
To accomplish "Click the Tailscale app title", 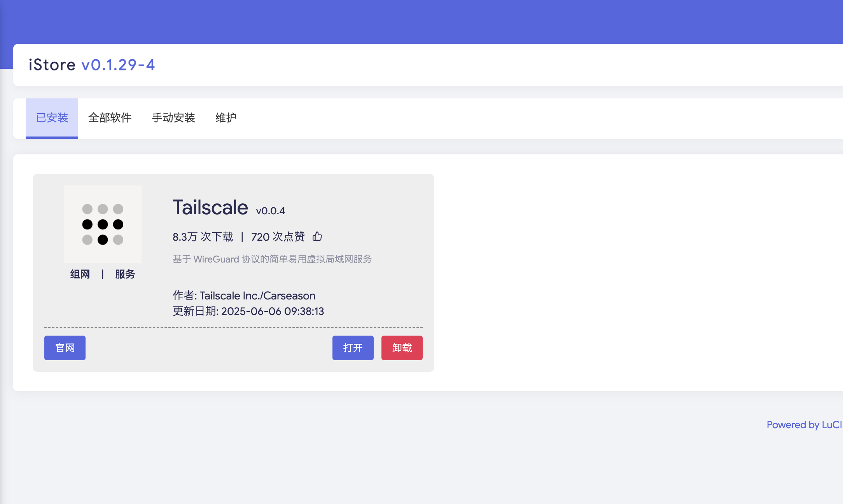I will [x=210, y=207].
